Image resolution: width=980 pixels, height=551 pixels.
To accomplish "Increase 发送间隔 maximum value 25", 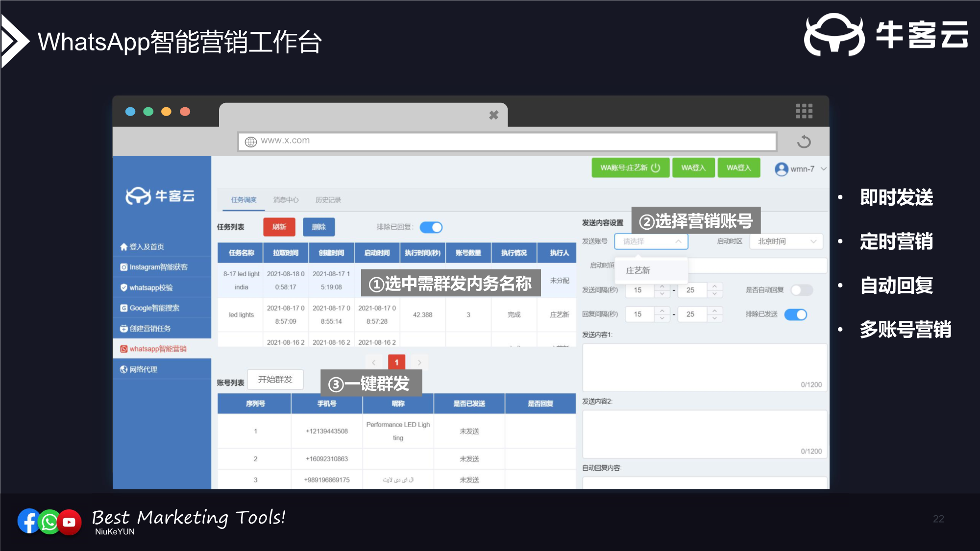I will point(714,287).
